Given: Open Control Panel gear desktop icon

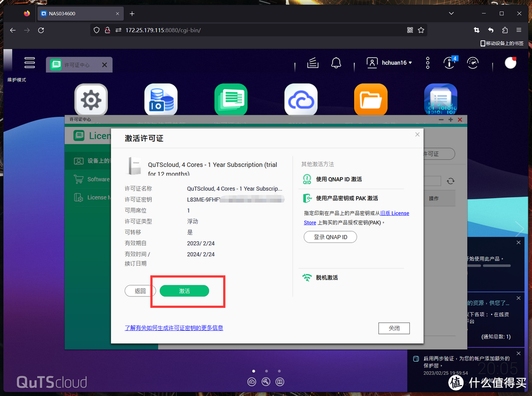Looking at the screenshot, I should tap(91, 100).
